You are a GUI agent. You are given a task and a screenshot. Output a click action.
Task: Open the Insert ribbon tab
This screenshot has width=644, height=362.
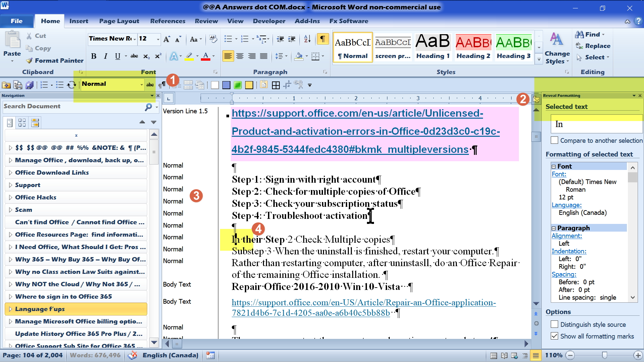coord(79,21)
